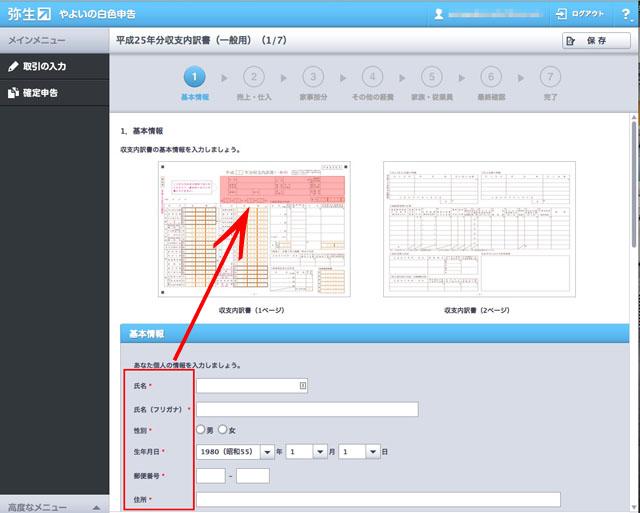Click the user account avatar icon
The height and width of the screenshot is (513, 640).
[440, 14]
